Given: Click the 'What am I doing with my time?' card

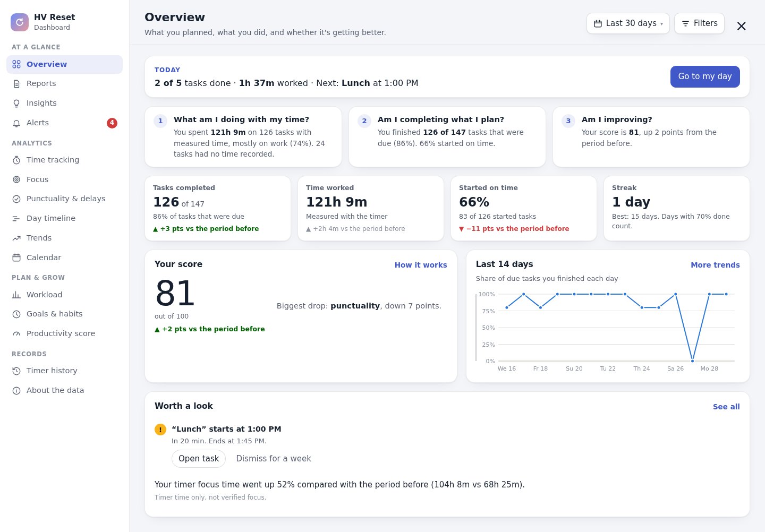Looking at the screenshot, I should point(243,137).
